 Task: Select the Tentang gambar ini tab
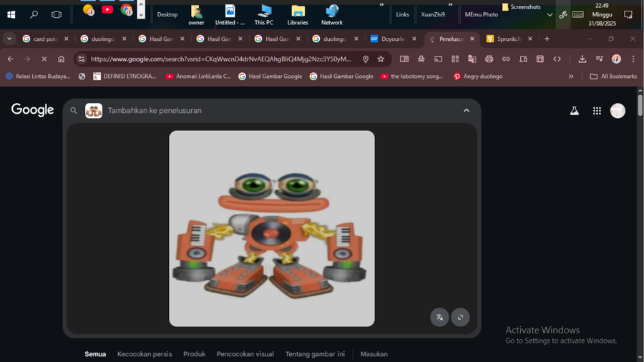coord(315,354)
